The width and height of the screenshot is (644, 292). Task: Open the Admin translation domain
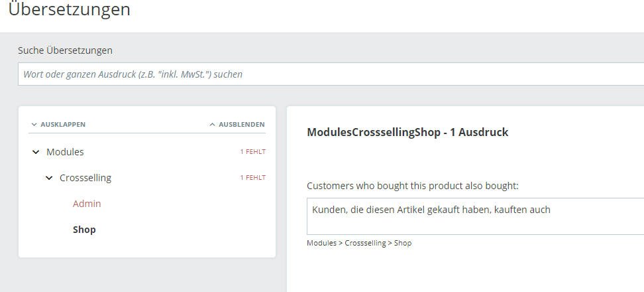[87, 204]
